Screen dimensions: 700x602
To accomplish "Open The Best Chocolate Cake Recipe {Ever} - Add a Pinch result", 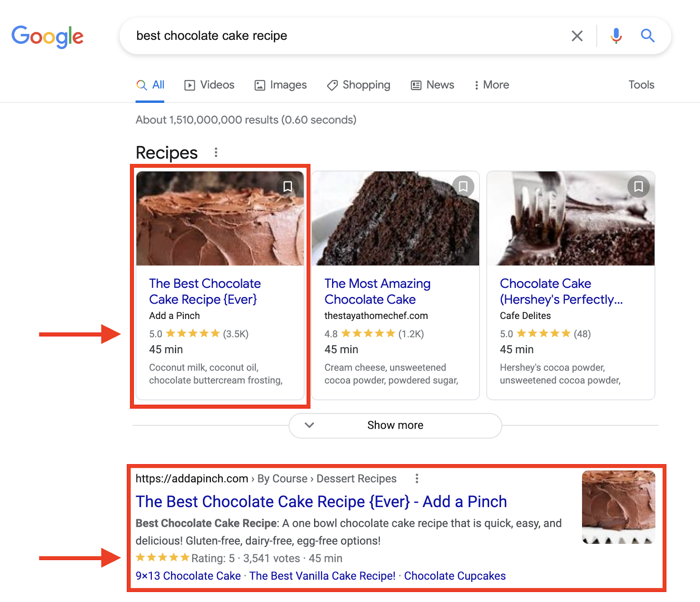I will coord(321,502).
